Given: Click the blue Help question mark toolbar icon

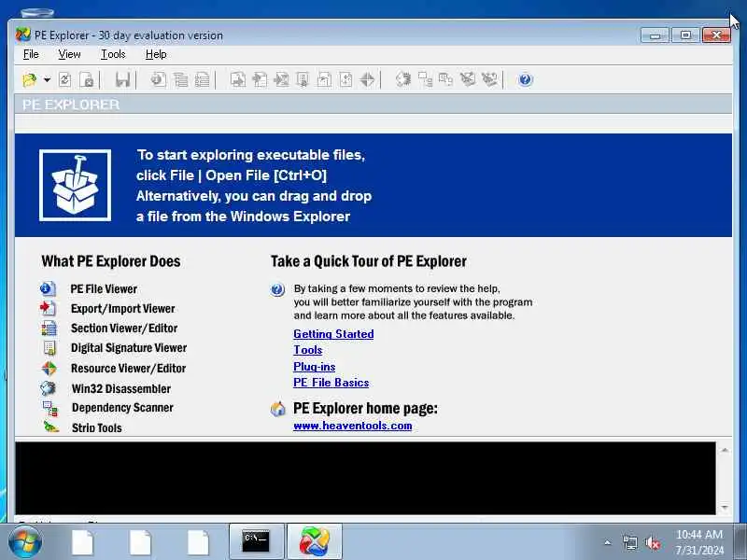Looking at the screenshot, I should [525, 79].
